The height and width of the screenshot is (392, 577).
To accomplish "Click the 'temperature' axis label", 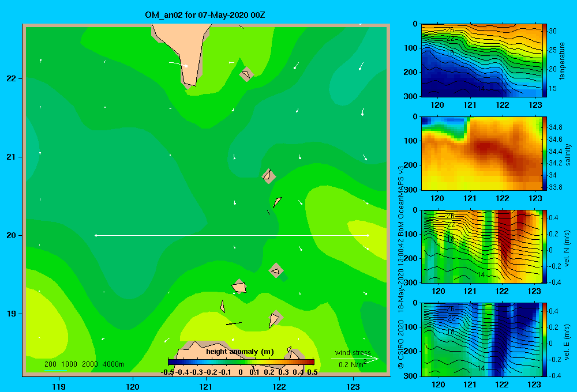I will [562, 61].
